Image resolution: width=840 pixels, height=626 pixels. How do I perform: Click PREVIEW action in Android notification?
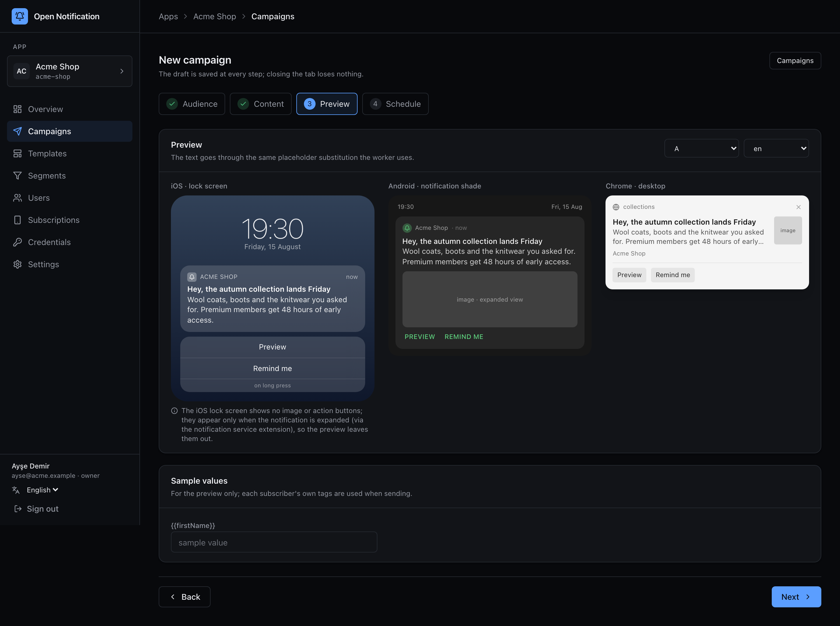click(x=419, y=337)
